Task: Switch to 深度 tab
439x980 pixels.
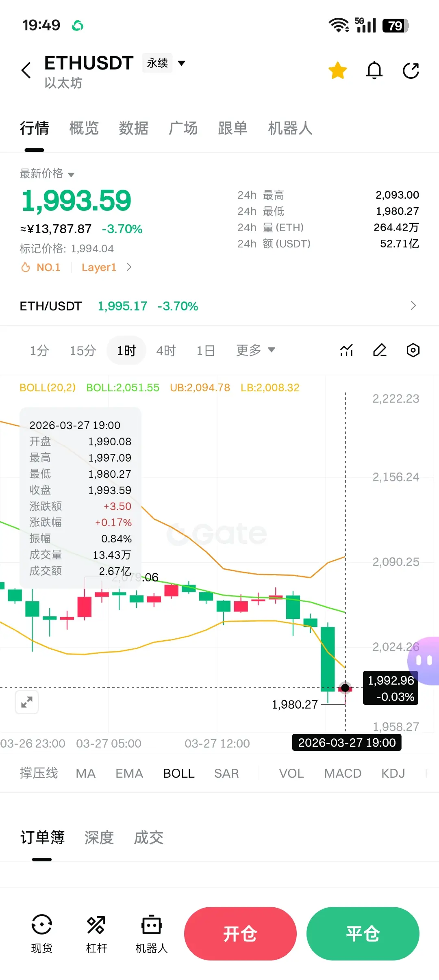Action: coord(99,837)
